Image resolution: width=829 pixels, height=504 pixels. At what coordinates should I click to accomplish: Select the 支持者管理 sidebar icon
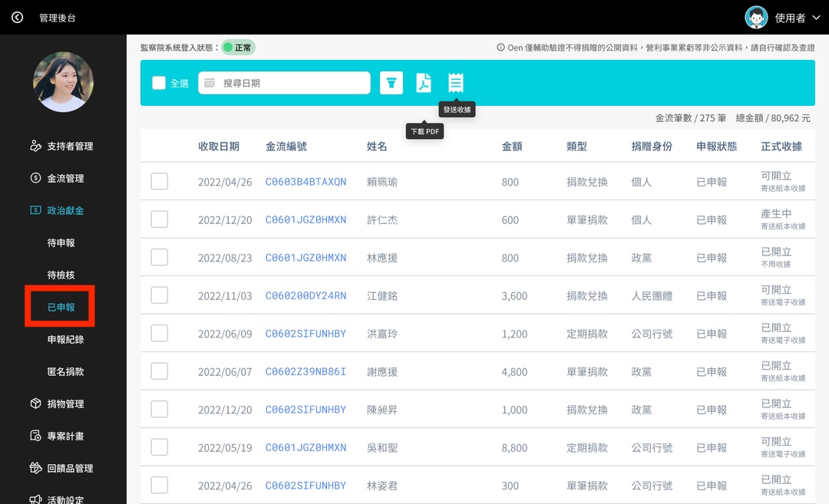(x=64, y=145)
